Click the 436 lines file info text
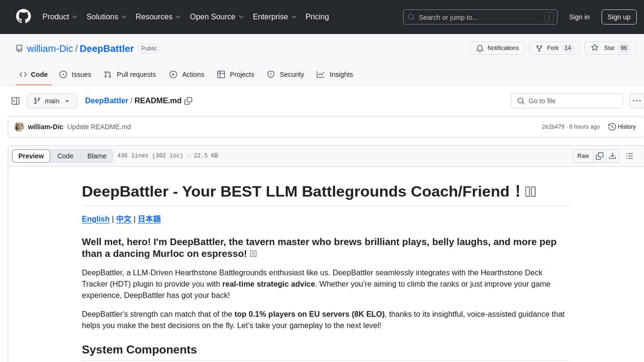Viewport: 644px width, 362px height. tap(168, 156)
